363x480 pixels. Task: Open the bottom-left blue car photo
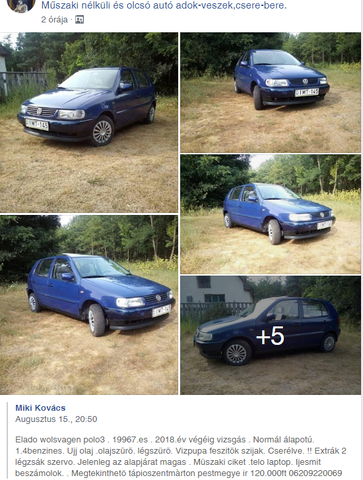(89, 305)
